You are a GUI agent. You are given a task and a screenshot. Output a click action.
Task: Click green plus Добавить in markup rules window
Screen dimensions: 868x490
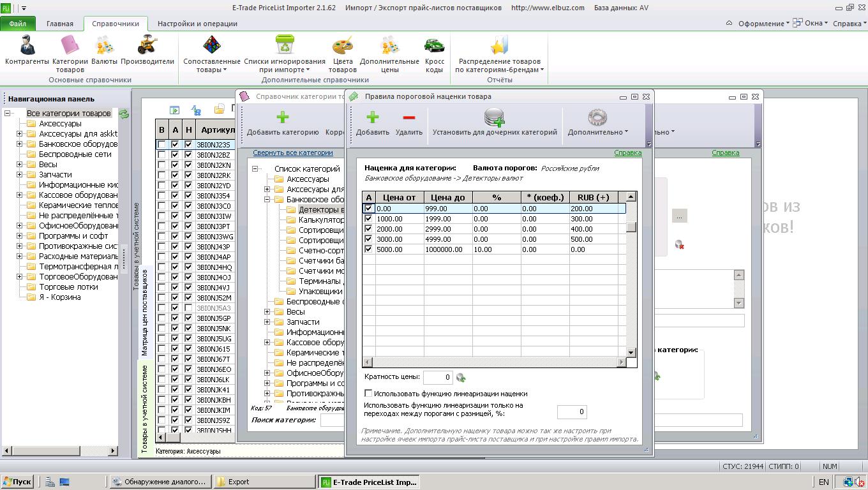click(x=373, y=123)
